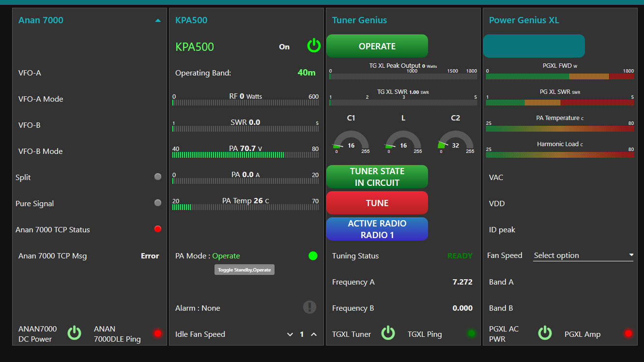Toggle the Pure Signal indicator
The height and width of the screenshot is (362, 644).
click(x=158, y=203)
